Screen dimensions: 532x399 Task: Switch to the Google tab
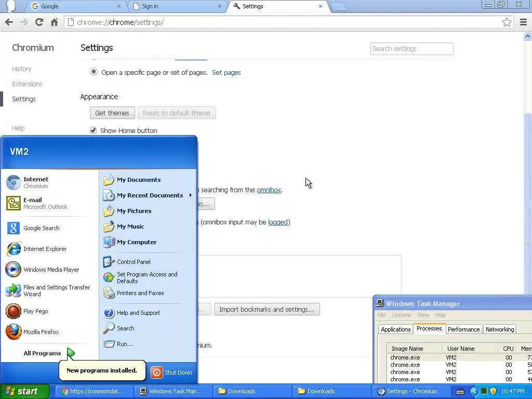pos(75,6)
